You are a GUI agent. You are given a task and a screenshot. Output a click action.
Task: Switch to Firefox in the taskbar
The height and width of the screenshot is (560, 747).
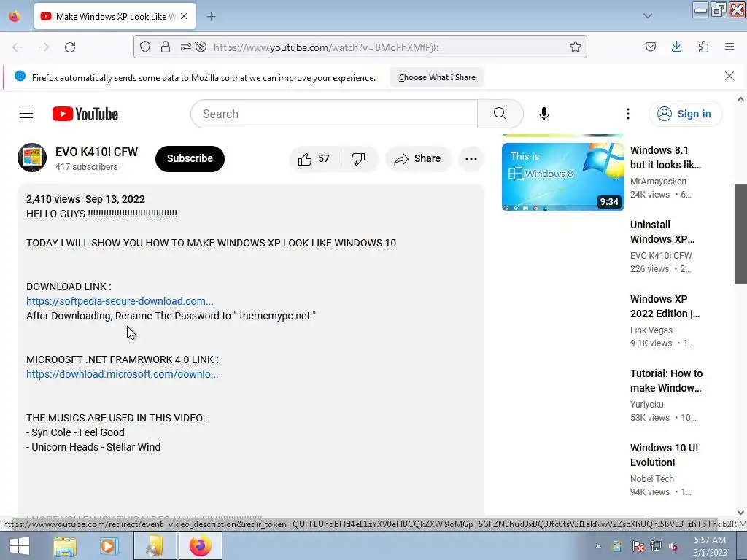point(201,545)
